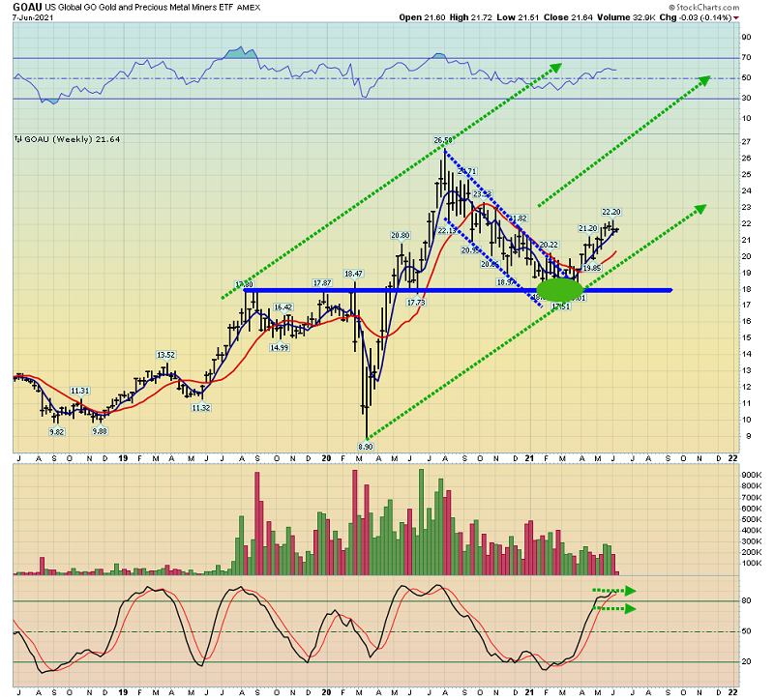Click the 20 year marker on the price axis
Viewport: 774px width, 700px height.
click(x=326, y=458)
